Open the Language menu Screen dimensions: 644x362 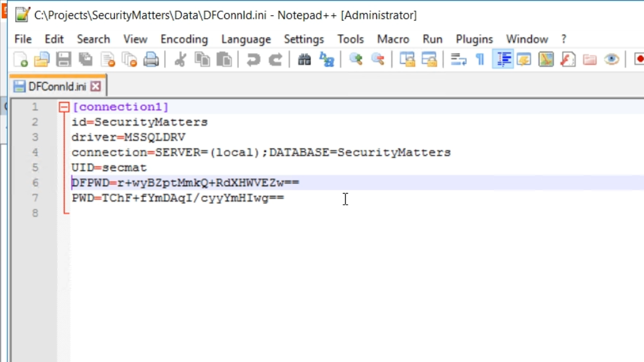tap(246, 39)
